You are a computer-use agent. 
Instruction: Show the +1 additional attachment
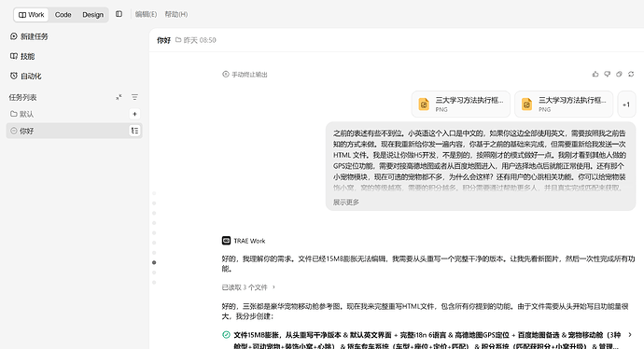626,105
